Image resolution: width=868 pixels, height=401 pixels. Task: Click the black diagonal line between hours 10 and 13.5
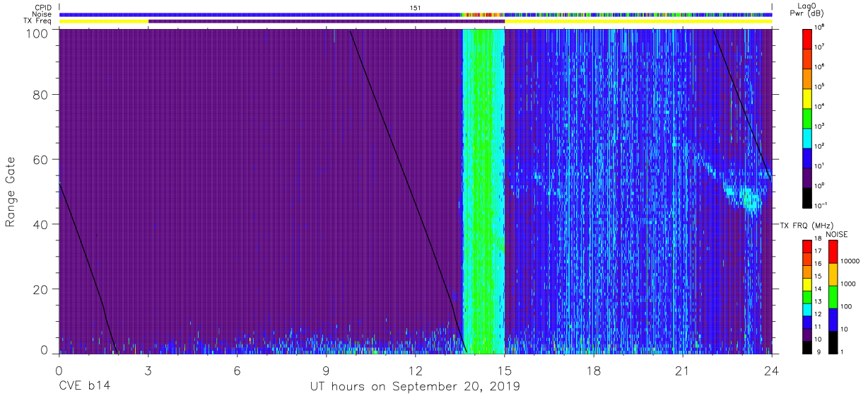pyautogui.click(x=409, y=191)
